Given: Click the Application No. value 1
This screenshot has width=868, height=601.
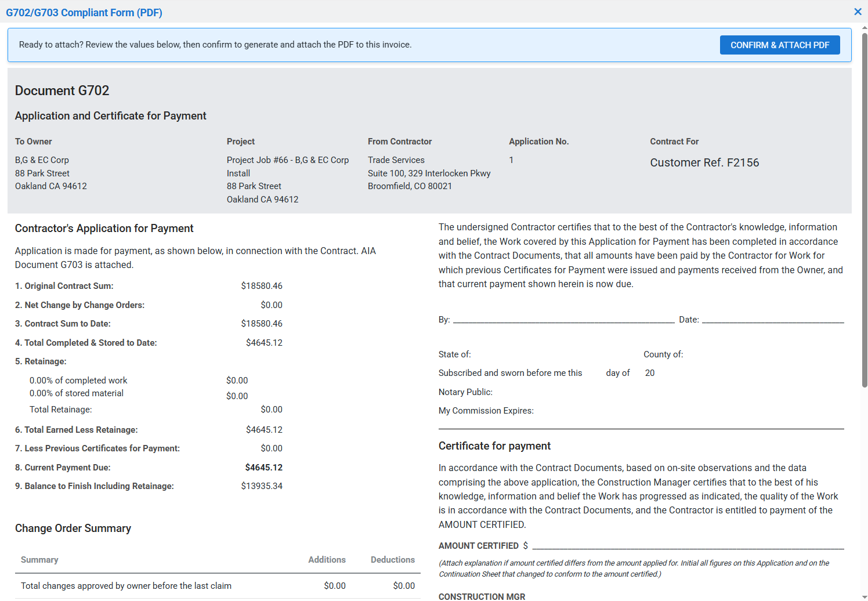Looking at the screenshot, I should pos(511,160).
